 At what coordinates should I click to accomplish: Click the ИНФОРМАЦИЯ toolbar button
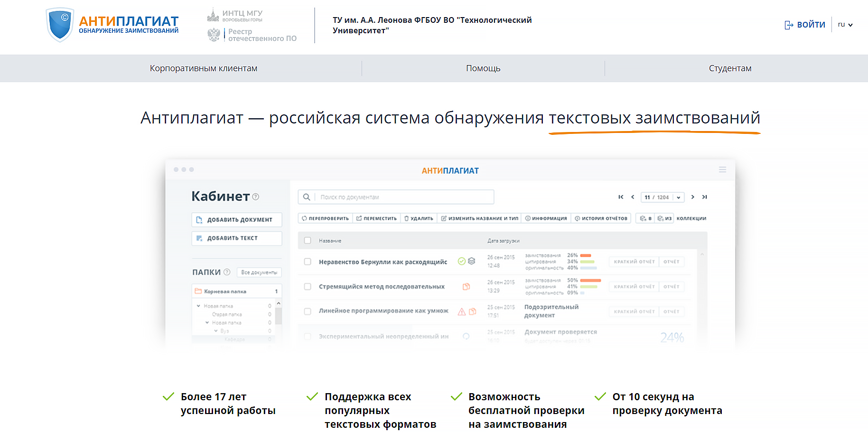(546, 218)
